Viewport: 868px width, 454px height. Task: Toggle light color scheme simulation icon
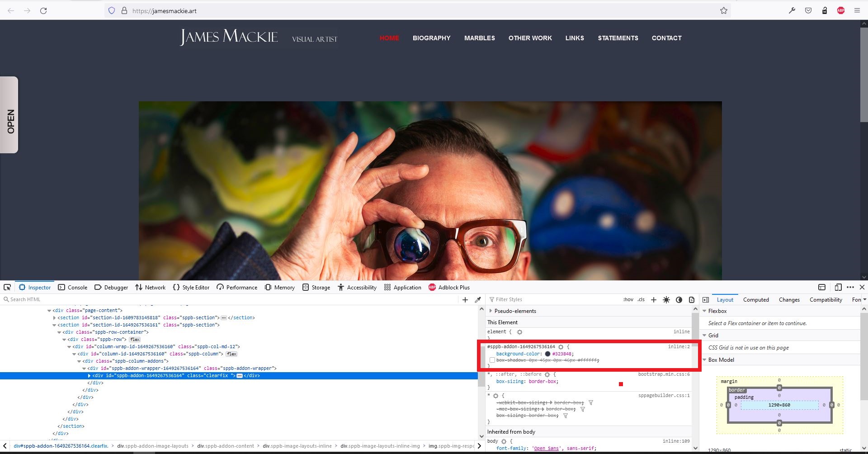[x=666, y=299]
